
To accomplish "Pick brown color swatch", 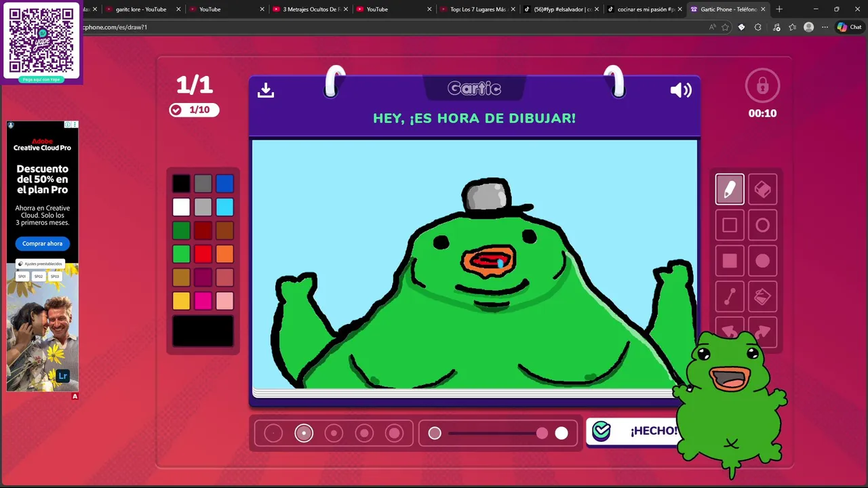I will tap(224, 230).
